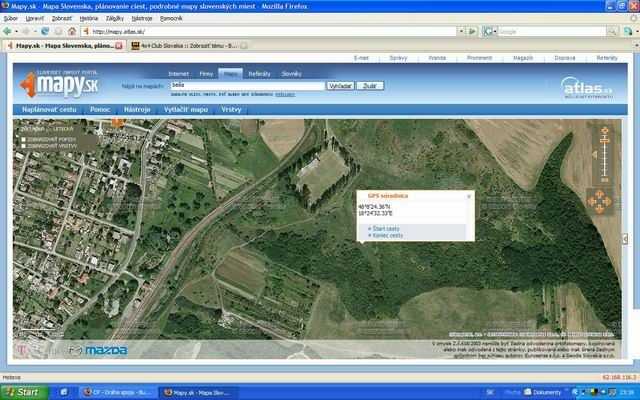This screenshot has width=640, height=400.
Task: Click the map search input field
Action: 247,86
